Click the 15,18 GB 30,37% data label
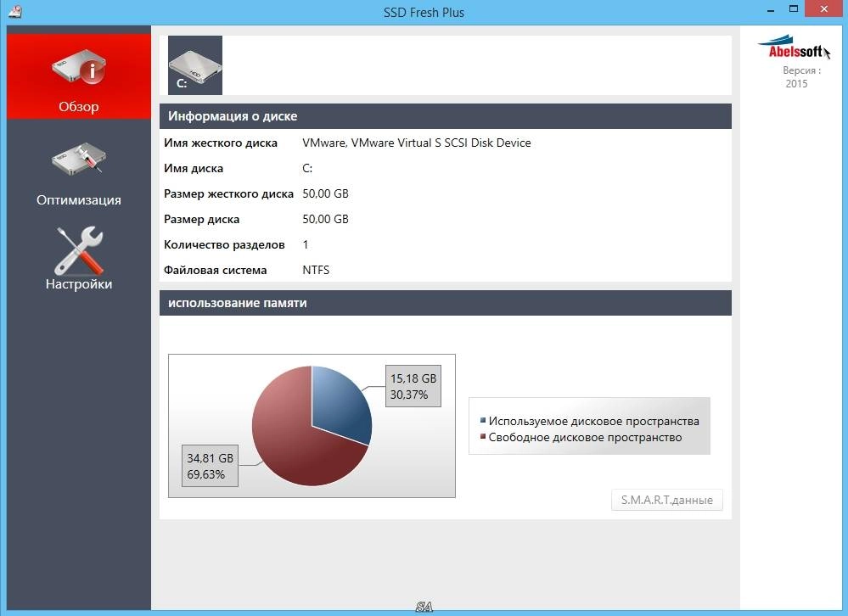The width and height of the screenshot is (848, 616). [x=413, y=386]
